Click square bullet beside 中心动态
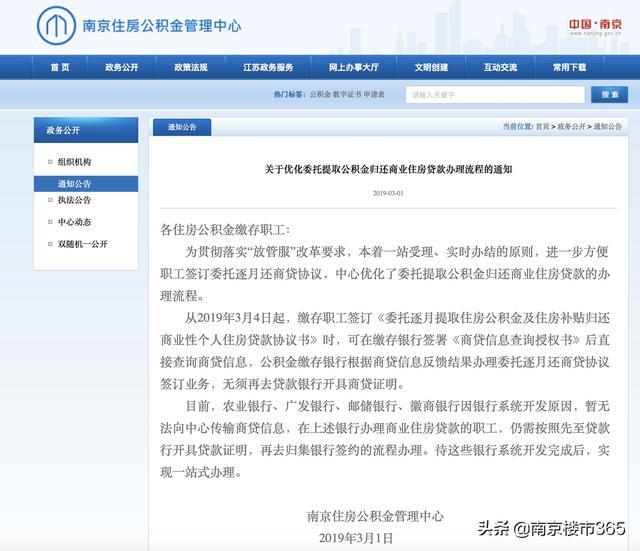Viewport: 640px width, 551px height. pyautogui.click(x=50, y=222)
